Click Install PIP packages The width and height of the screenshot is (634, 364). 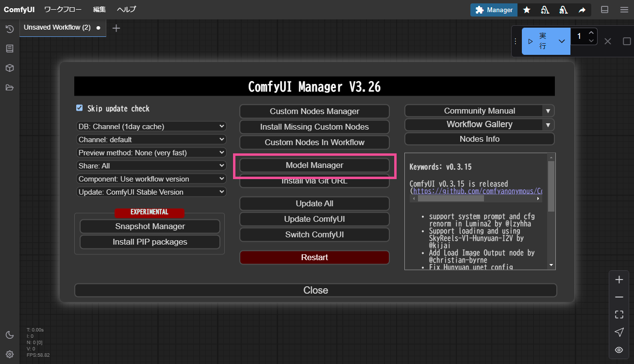(x=150, y=242)
